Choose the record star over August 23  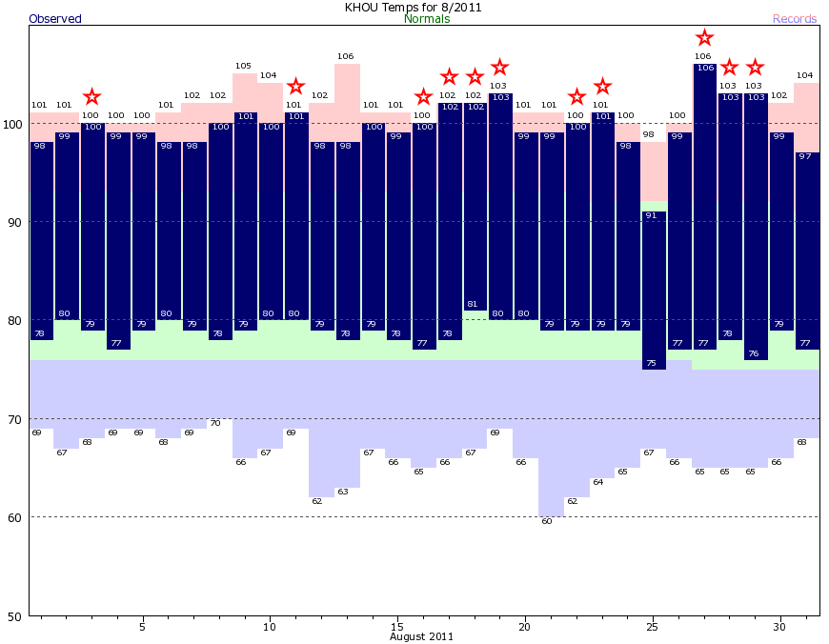tap(603, 86)
